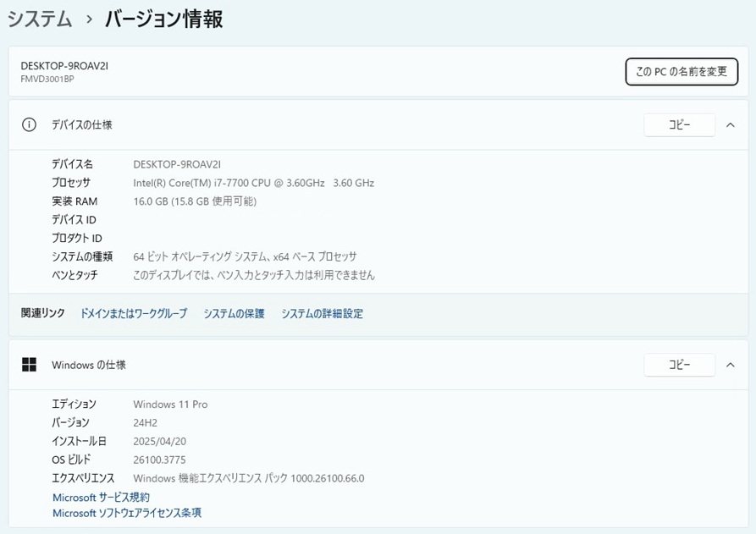Collapse the Windows の仕様 section chevron
The image size is (756, 534).
pyautogui.click(x=731, y=365)
